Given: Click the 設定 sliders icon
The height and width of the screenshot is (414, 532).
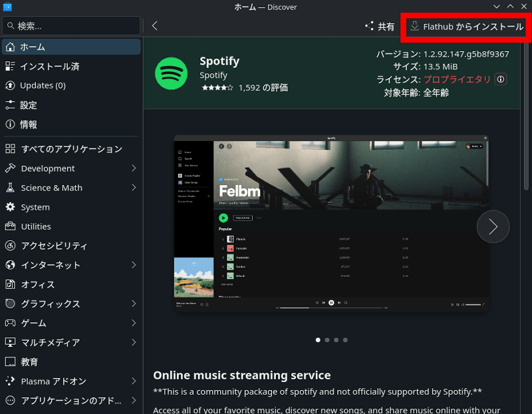Looking at the screenshot, I should (10, 105).
